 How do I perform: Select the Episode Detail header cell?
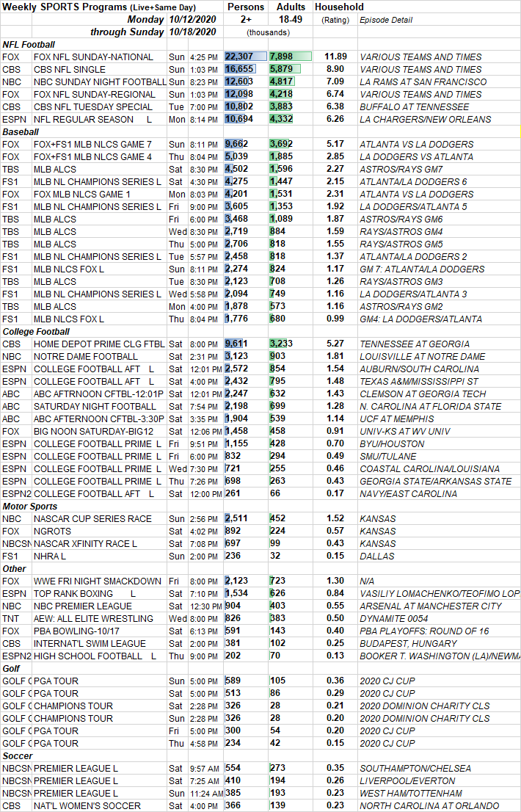[386, 20]
